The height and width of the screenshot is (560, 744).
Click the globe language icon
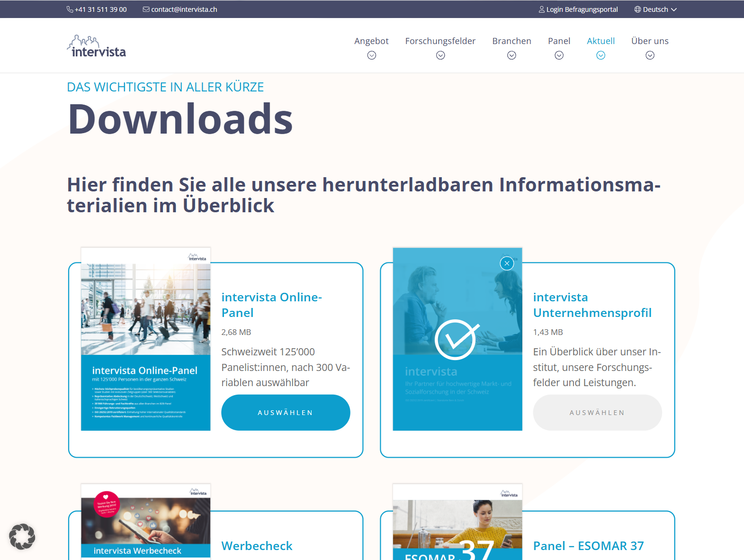(x=637, y=9)
